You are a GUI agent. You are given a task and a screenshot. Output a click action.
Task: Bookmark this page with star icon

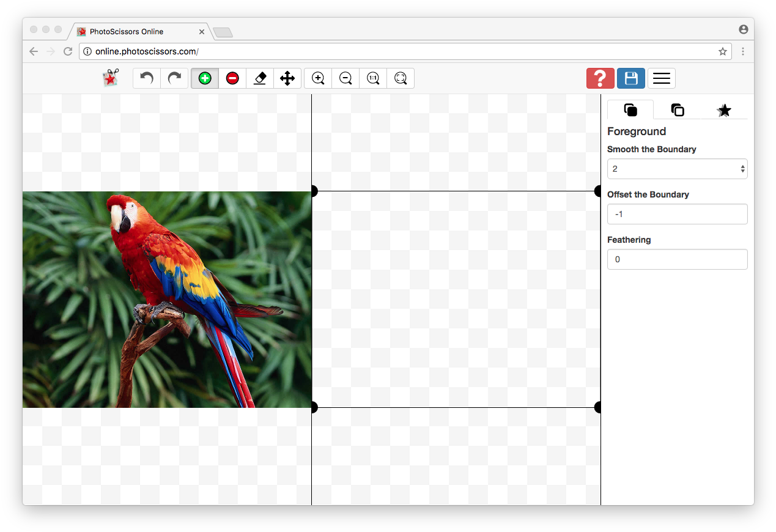click(x=722, y=51)
